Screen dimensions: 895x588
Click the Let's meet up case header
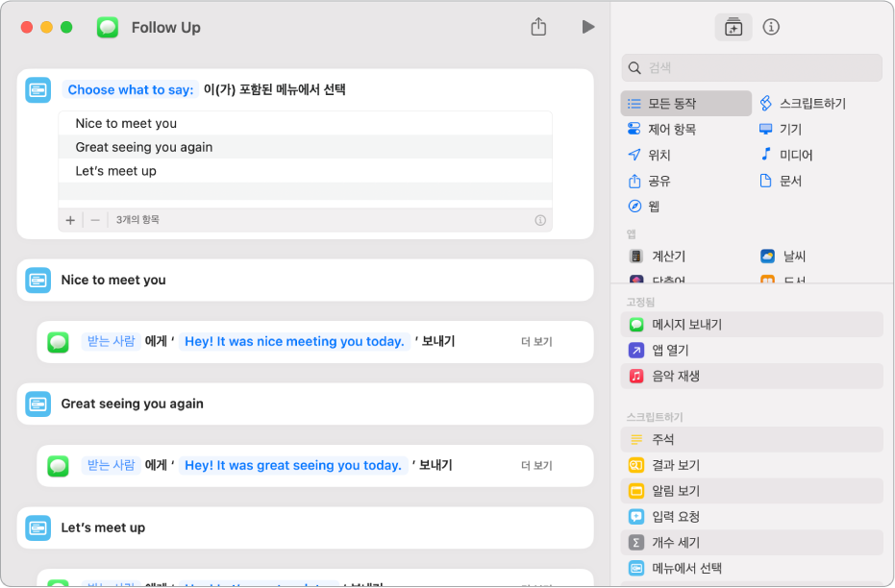pos(306,528)
